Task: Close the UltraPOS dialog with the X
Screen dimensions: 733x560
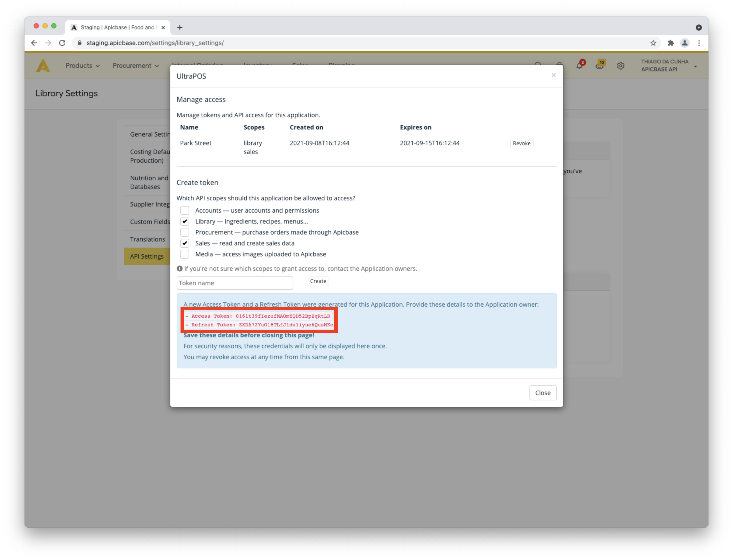Action: 554,75
